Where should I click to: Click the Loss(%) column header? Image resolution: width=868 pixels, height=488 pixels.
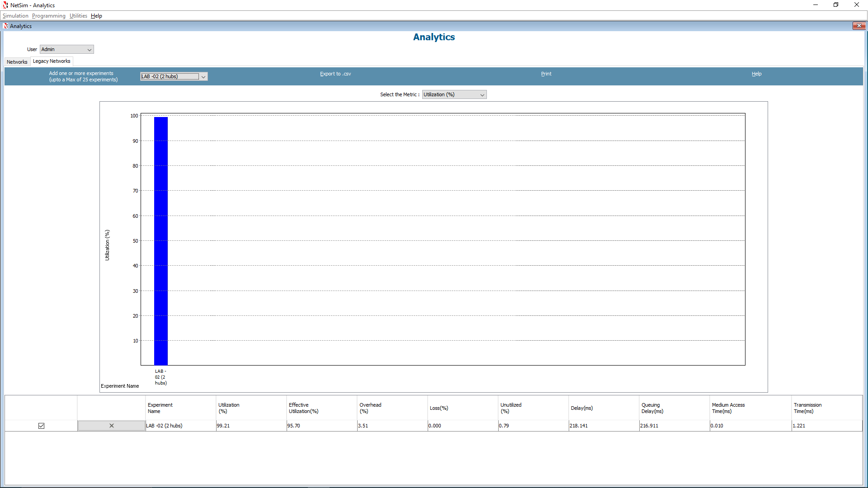coord(463,408)
